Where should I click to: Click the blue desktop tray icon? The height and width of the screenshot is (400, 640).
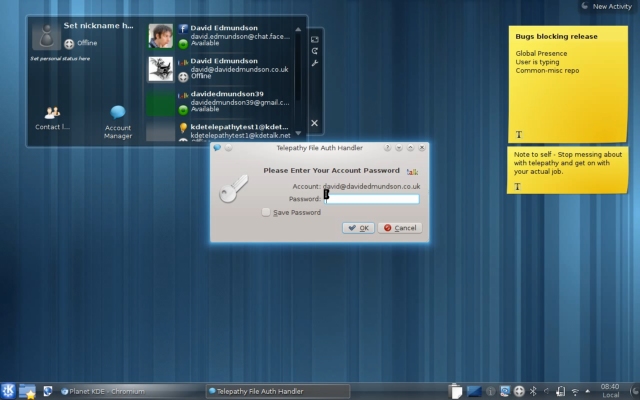[474, 391]
